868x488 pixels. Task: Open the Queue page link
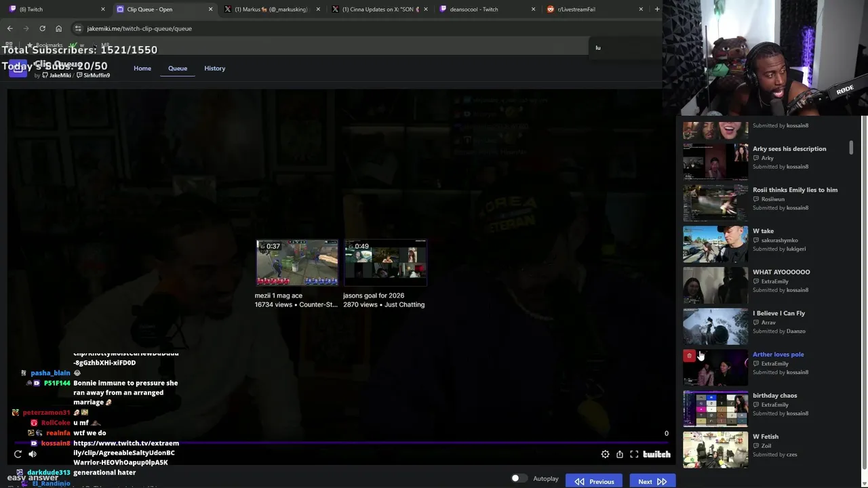tap(178, 68)
